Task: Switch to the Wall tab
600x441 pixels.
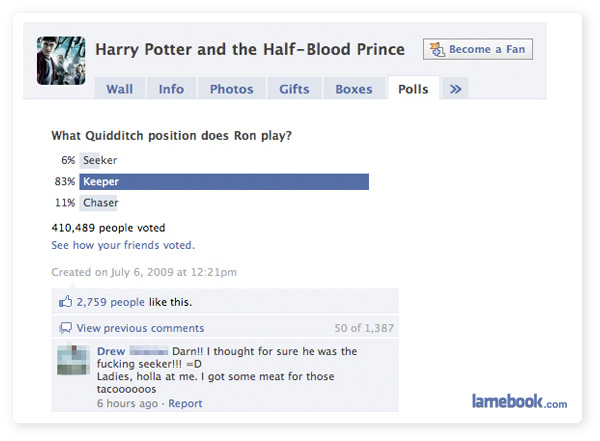Action: coord(119,89)
